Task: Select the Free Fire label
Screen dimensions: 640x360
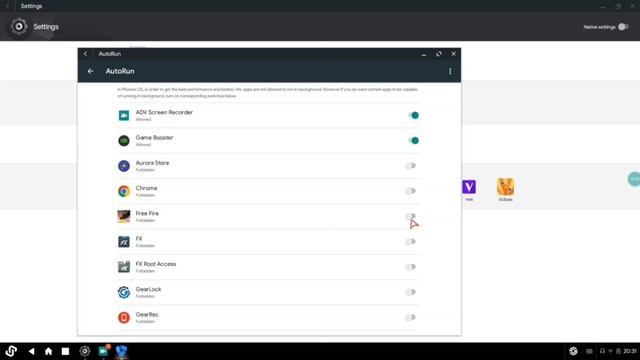Action: (x=147, y=213)
